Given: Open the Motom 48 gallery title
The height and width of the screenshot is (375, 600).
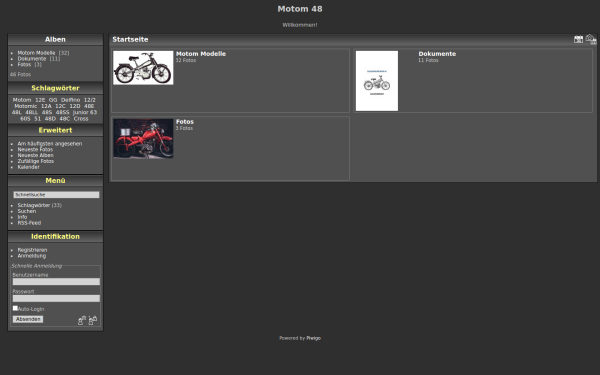Looking at the screenshot, I should tap(300, 9).
